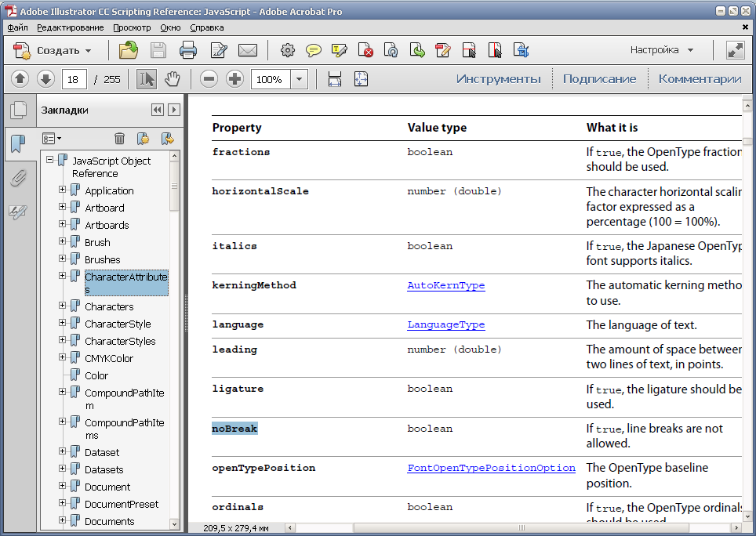Follow the AutoKernType link
The height and width of the screenshot is (536, 756).
pyautogui.click(x=446, y=285)
